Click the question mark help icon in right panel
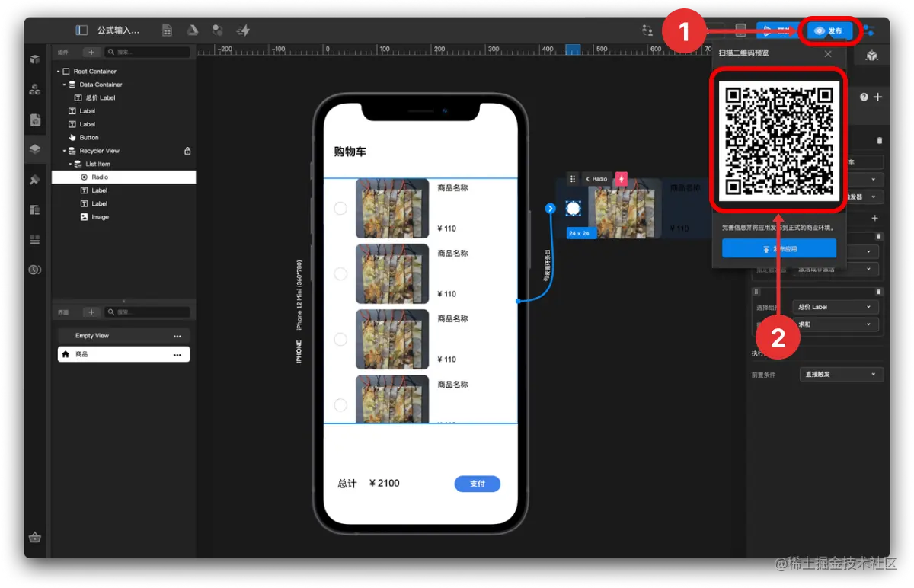This screenshot has width=914, height=588. coord(864,97)
